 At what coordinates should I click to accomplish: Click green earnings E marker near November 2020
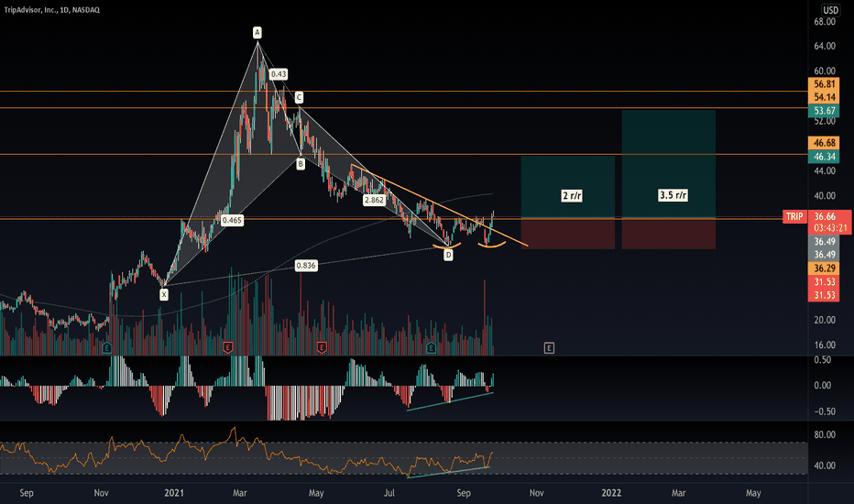(x=106, y=347)
